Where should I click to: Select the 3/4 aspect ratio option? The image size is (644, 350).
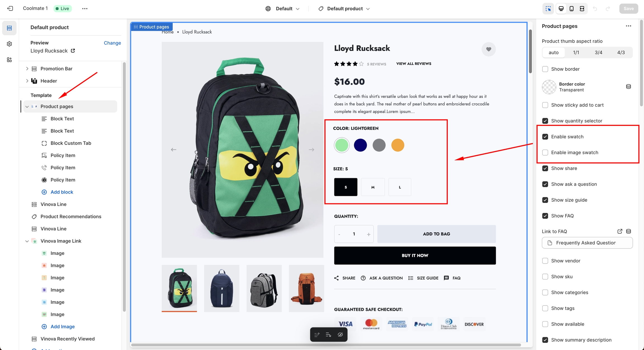598,53
